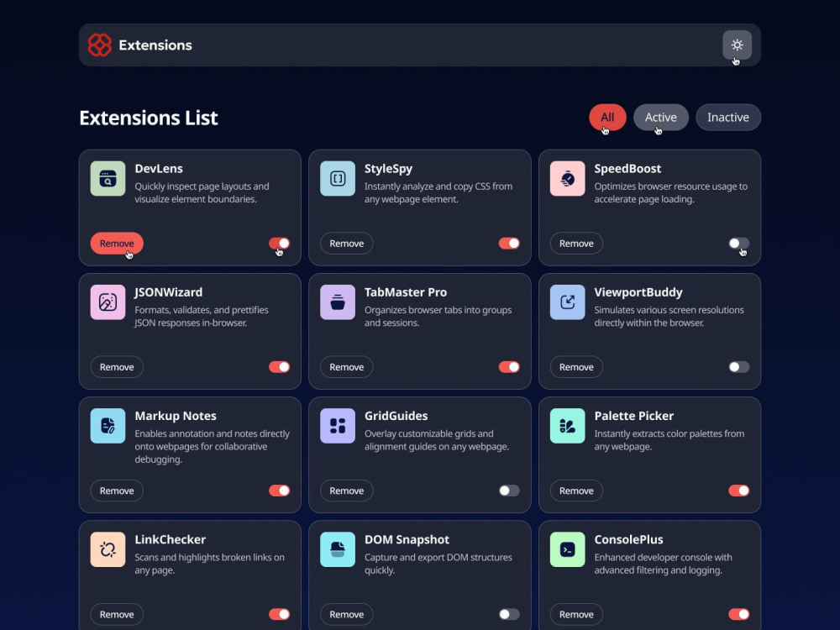Click the ConsolePlus extension icon
This screenshot has height=630, width=840.
pyautogui.click(x=567, y=549)
